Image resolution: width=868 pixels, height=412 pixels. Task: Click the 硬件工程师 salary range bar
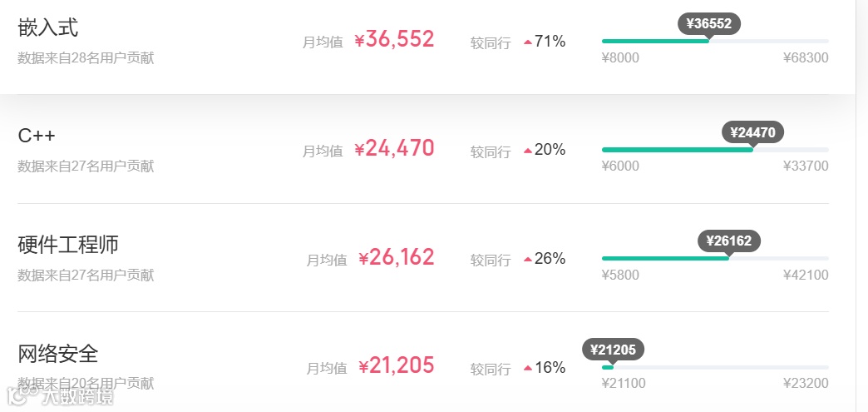715,258
